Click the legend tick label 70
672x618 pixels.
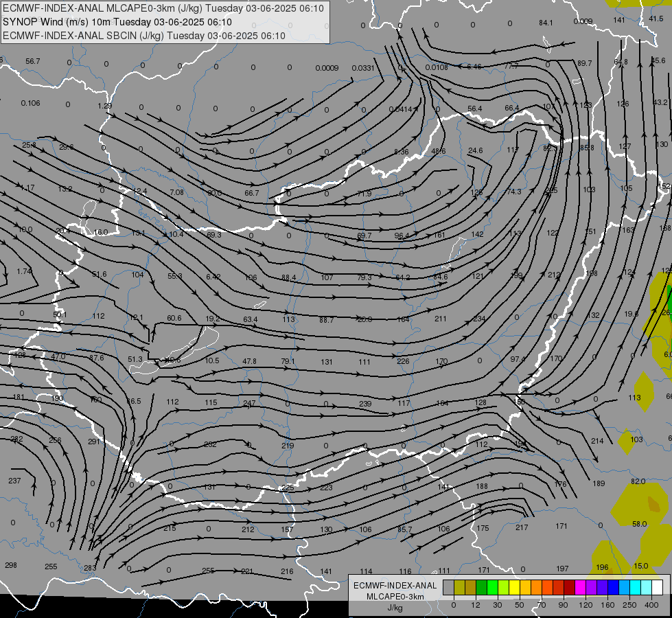542,605
